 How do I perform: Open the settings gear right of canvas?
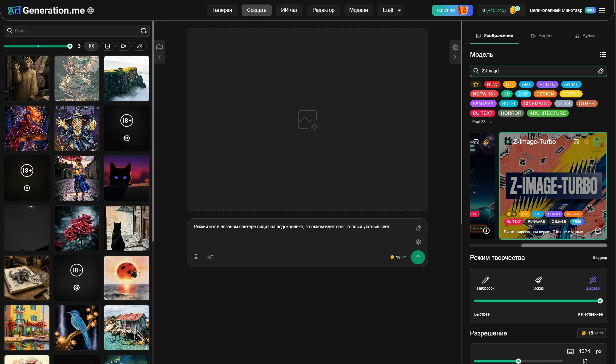(455, 47)
